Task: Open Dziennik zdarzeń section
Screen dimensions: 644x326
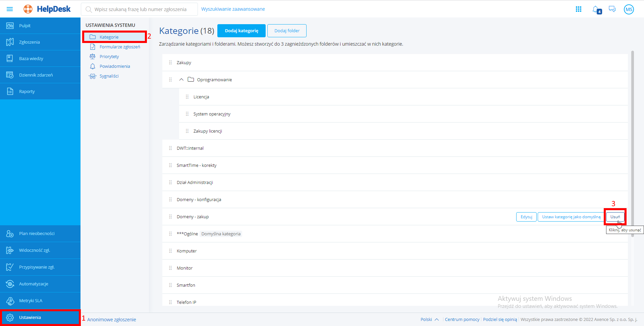Action: pyautogui.click(x=40, y=75)
